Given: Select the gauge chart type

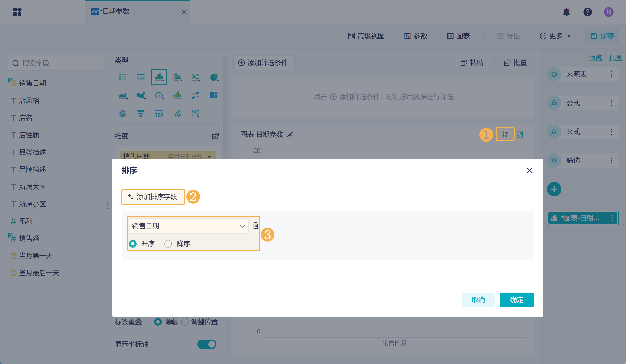Looking at the screenshot, I should point(159,95).
